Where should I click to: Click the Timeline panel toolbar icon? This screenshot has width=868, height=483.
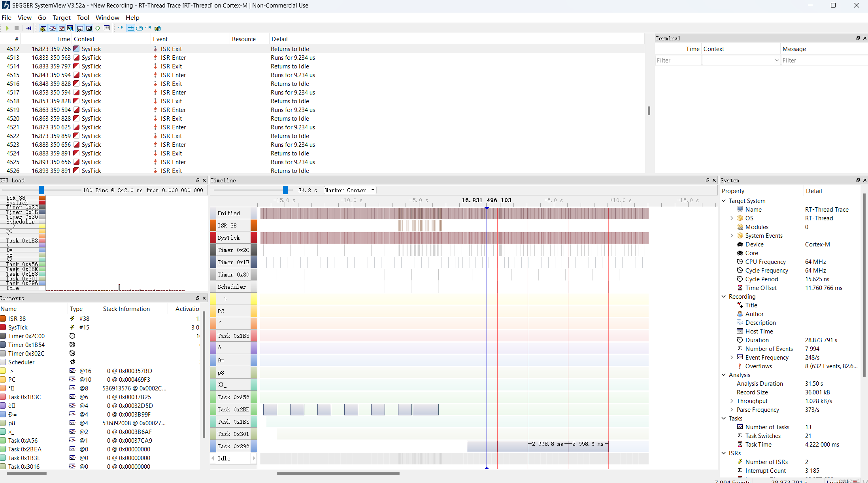pyautogui.click(x=53, y=28)
